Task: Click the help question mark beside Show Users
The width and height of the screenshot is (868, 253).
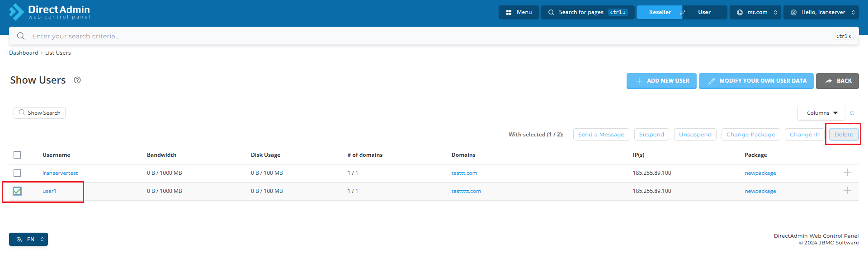Action: point(77,80)
